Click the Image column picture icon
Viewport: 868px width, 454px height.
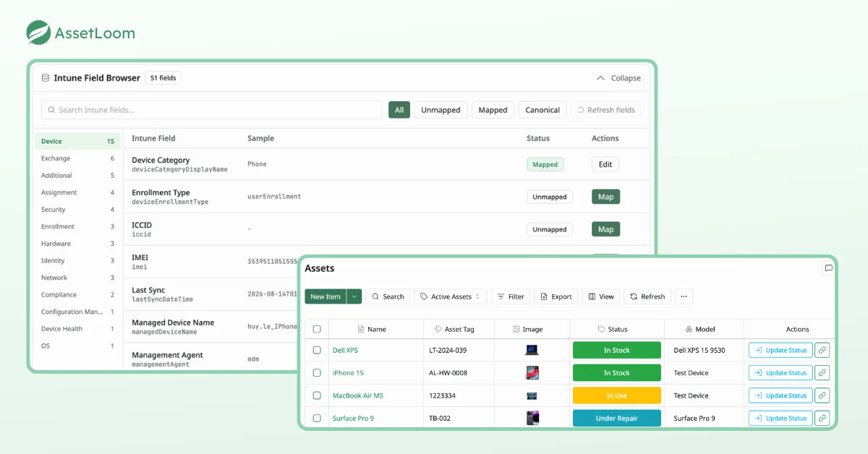pyautogui.click(x=516, y=329)
